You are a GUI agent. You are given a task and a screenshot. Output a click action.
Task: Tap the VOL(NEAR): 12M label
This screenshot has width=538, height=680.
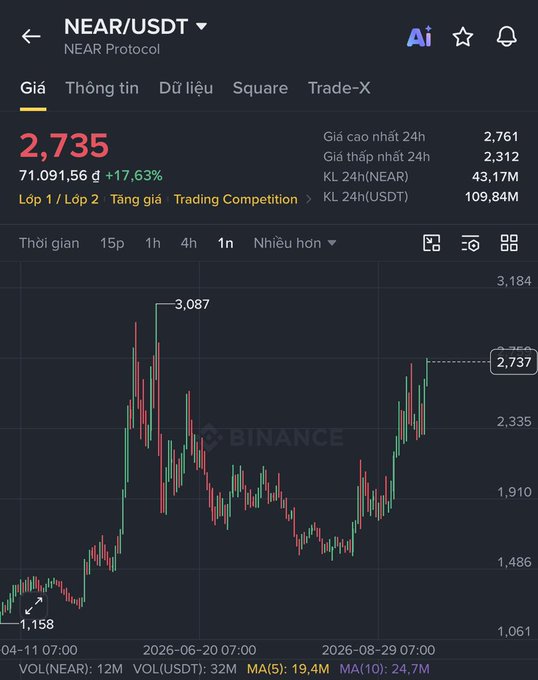coord(71,669)
